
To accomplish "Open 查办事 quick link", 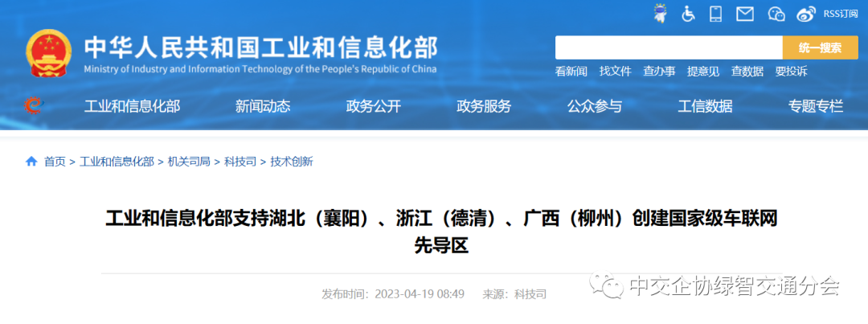I will coord(659,71).
